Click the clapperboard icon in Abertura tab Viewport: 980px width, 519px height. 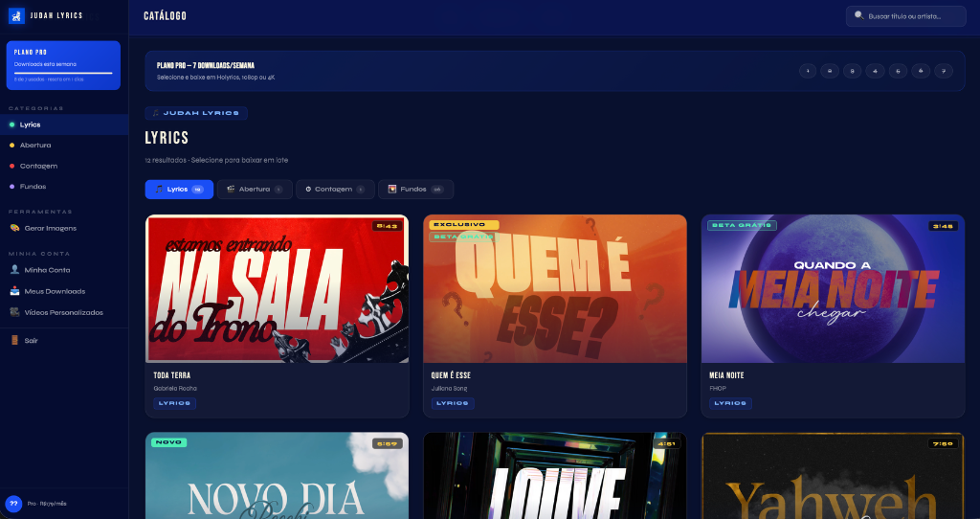point(231,189)
